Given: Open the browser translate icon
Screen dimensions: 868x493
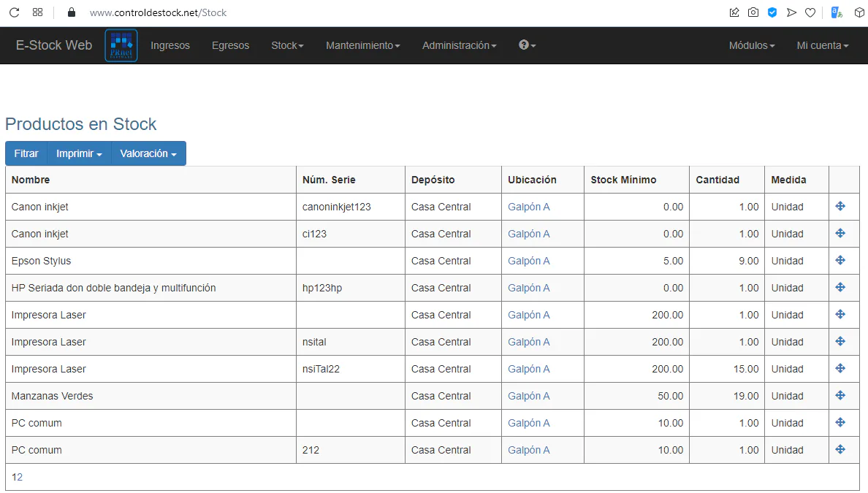Looking at the screenshot, I should tap(837, 12).
